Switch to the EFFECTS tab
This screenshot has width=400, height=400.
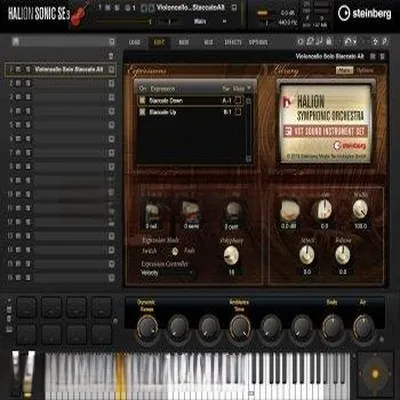233,42
